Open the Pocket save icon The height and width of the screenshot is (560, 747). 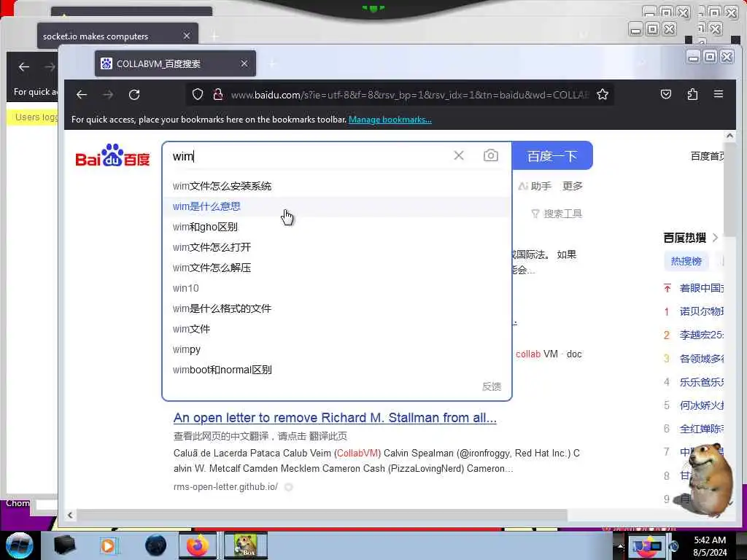(666, 94)
